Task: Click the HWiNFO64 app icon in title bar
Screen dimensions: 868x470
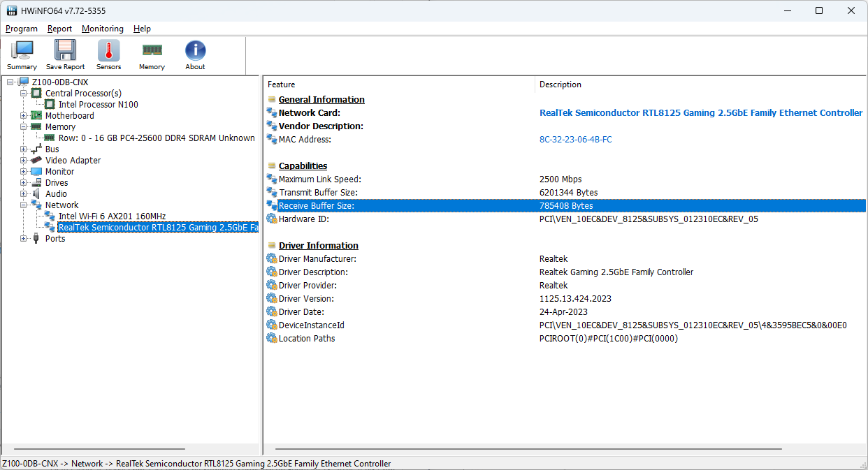Action: tap(12, 10)
